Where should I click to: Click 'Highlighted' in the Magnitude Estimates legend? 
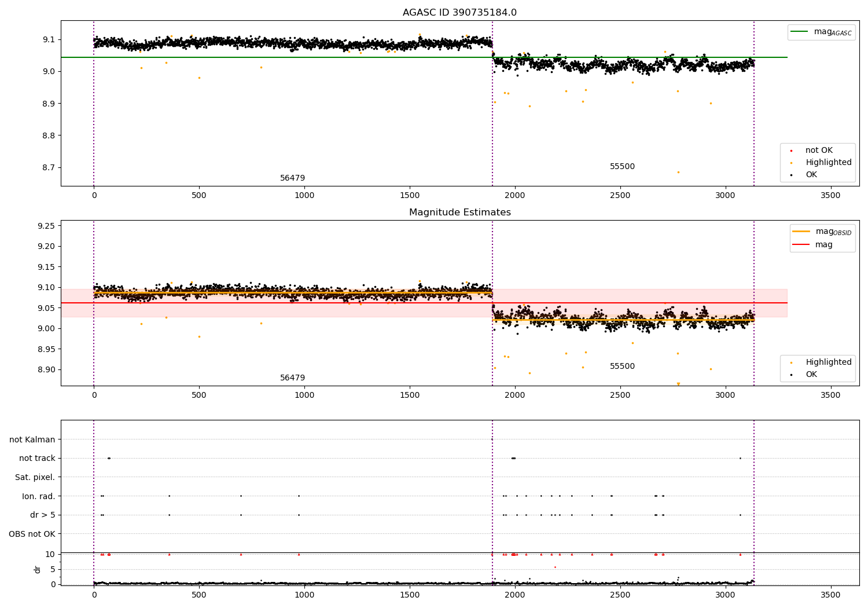pyautogui.click(x=829, y=362)
